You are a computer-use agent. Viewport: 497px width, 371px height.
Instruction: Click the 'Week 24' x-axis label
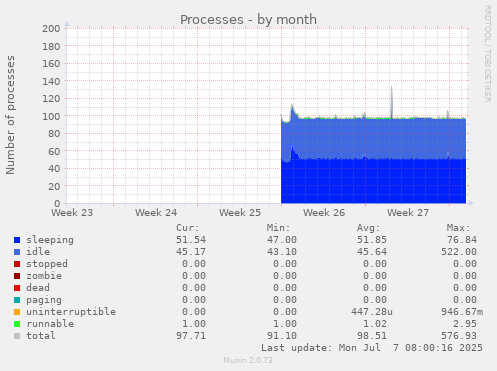click(x=156, y=213)
